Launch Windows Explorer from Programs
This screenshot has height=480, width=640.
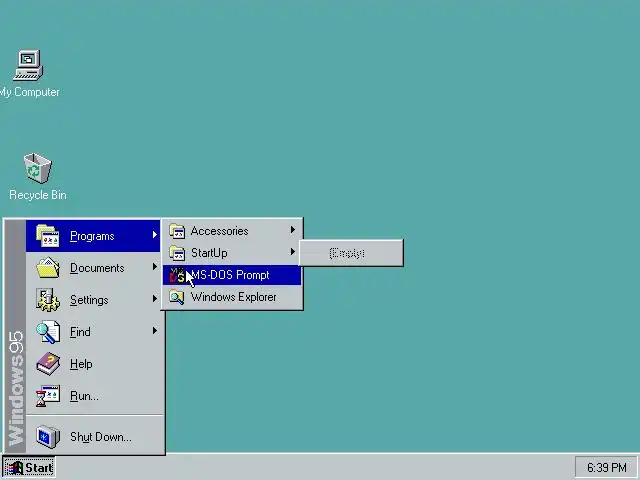click(x=232, y=297)
